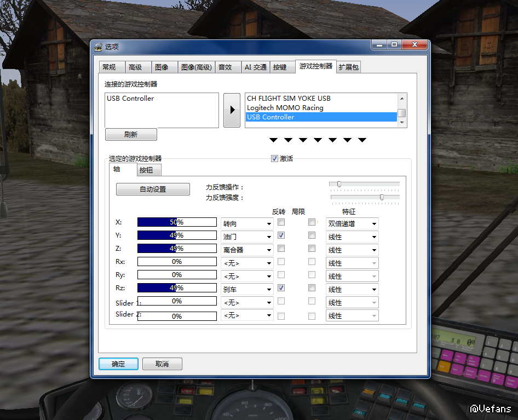Image resolution: width=518 pixels, height=420 pixels.
Task: Toggle 局限 checkbox for Rz axis
Action: click(x=312, y=288)
